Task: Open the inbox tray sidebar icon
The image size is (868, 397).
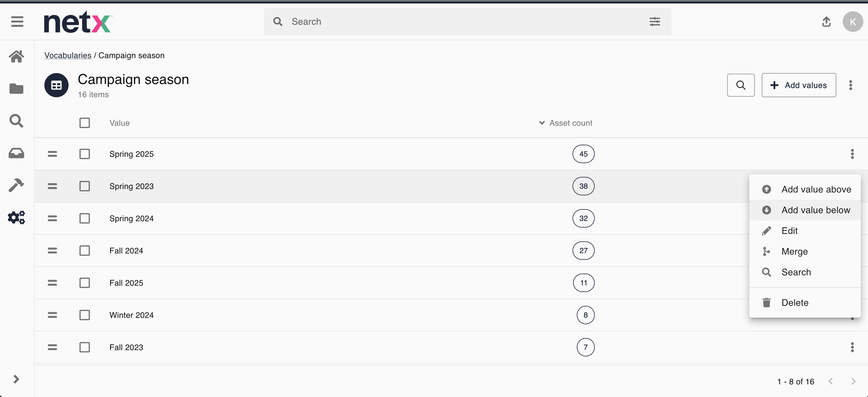Action: (16, 153)
